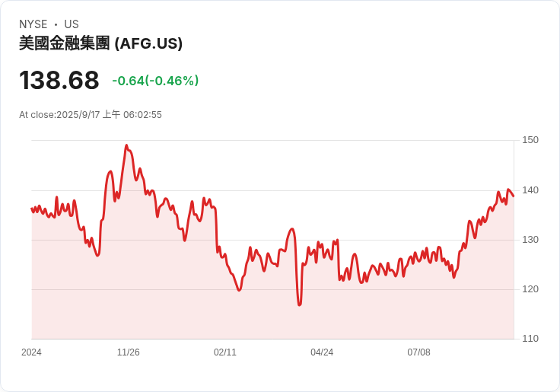The width and height of the screenshot is (560, 392).
Task: Click the NYSE exchange label
Action: [x=33, y=24]
